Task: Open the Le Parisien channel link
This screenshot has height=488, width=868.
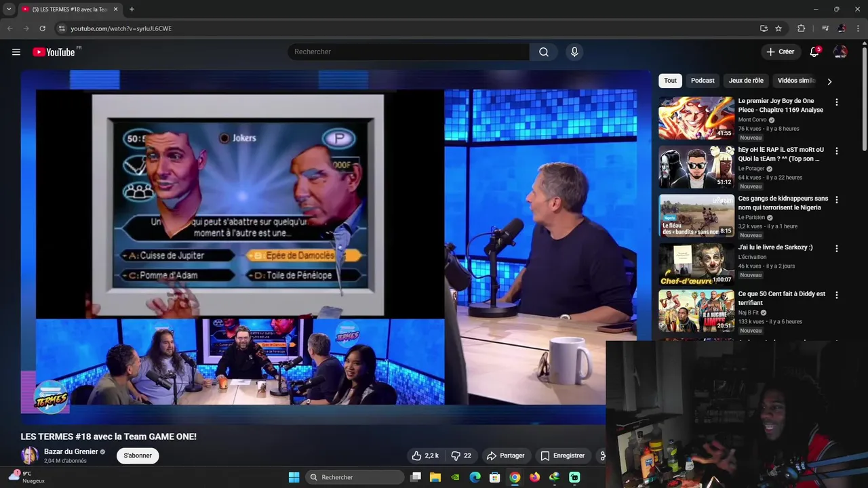Action: point(751,218)
